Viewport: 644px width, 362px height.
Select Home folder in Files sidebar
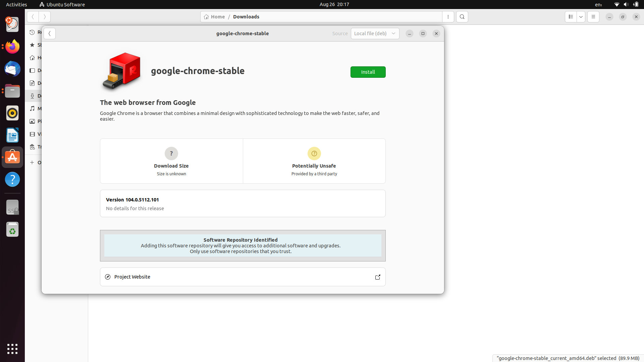[34, 58]
